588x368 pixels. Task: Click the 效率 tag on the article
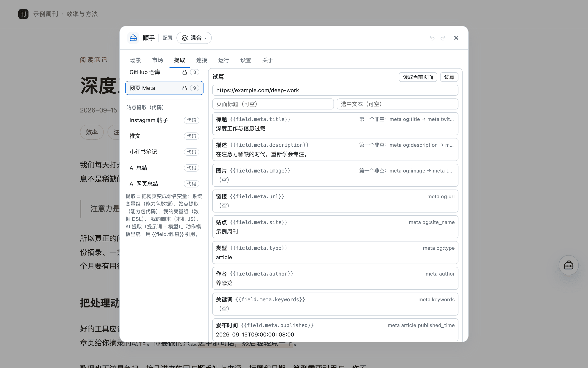(92, 132)
